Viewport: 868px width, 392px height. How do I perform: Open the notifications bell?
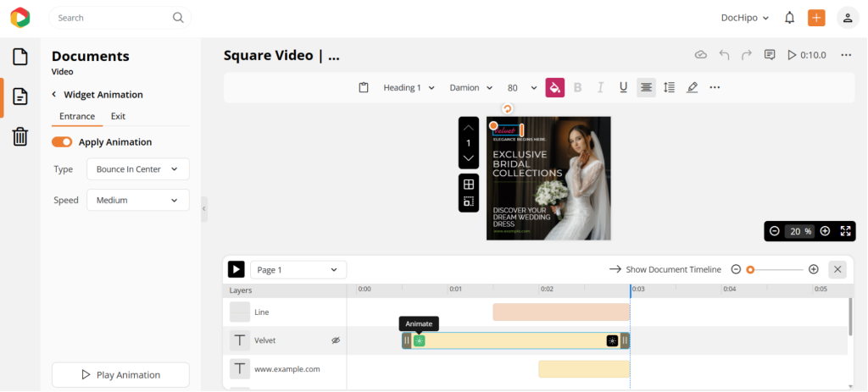[789, 18]
